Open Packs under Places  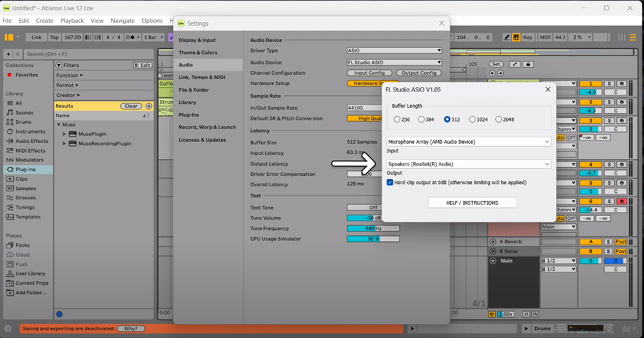click(23, 245)
